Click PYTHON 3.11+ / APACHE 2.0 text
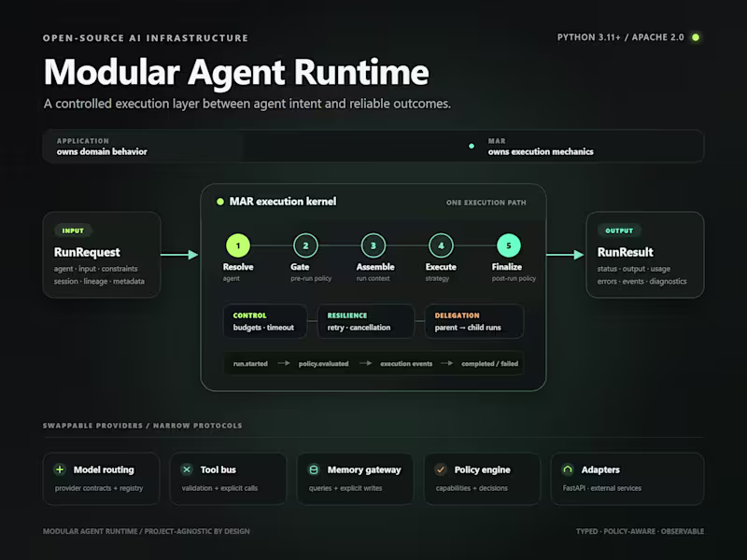747x560 pixels. [x=620, y=37]
